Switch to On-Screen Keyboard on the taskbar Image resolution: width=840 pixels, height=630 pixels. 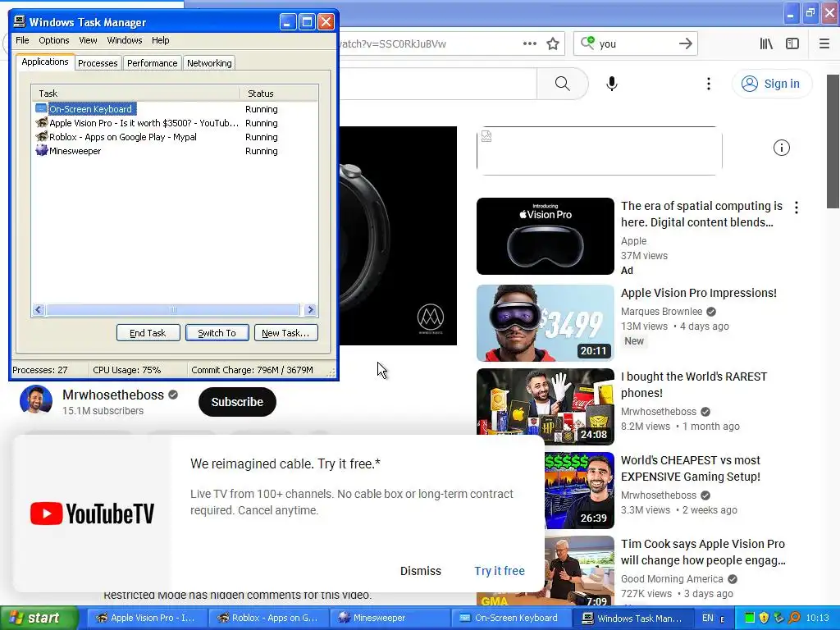coord(512,619)
